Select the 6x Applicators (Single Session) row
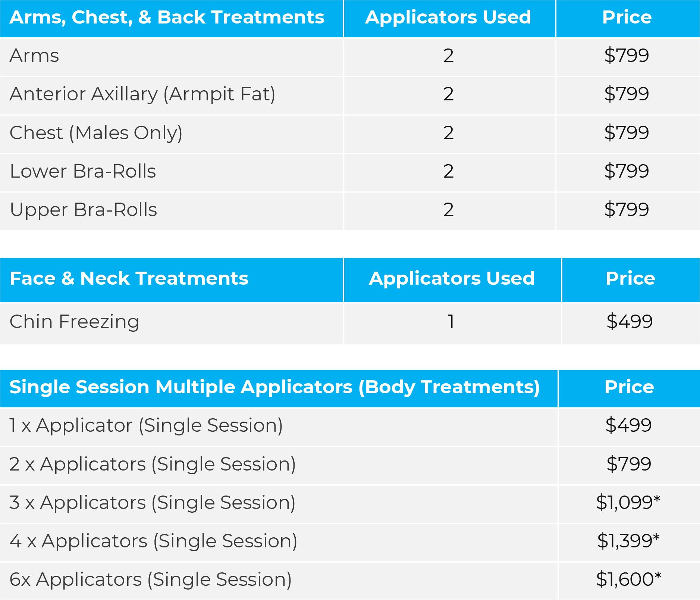The width and height of the screenshot is (700, 600). click(350, 581)
